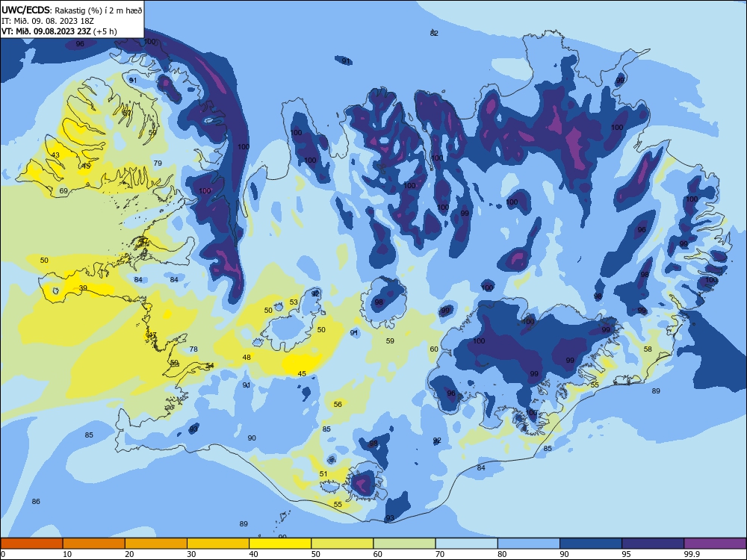Click the 0–10 dark orange legend swatch
Screen dimensions: 747x560
(x=31, y=544)
